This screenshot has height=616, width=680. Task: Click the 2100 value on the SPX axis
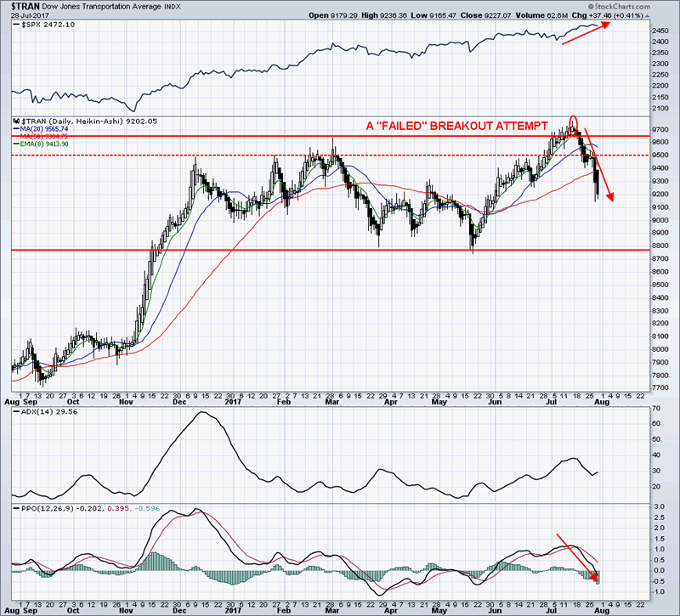[x=660, y=108]
